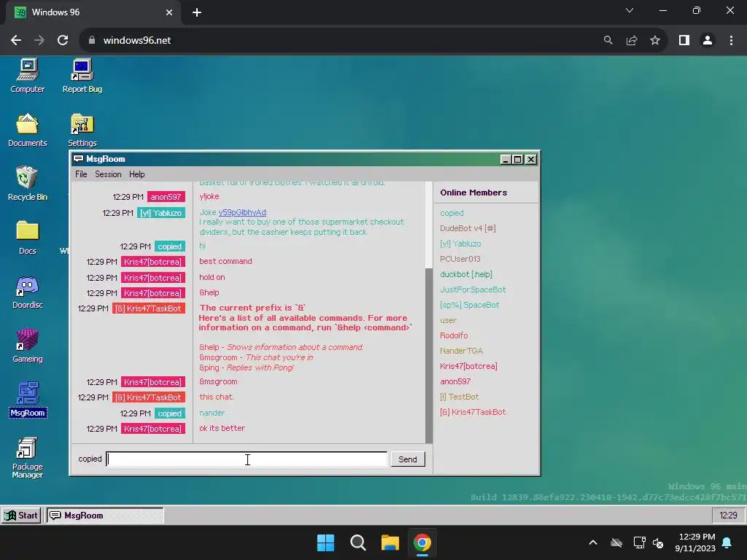Open the Chrome three-dot menu
This screenshot has width=747, height=560.
[x=731, y=41]
